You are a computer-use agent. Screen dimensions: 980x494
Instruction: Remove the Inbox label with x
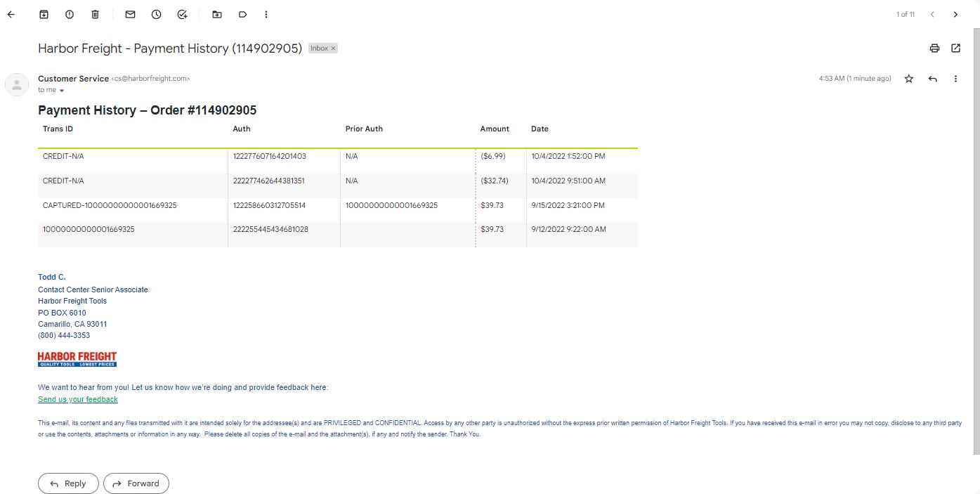[x=333, y=48]
